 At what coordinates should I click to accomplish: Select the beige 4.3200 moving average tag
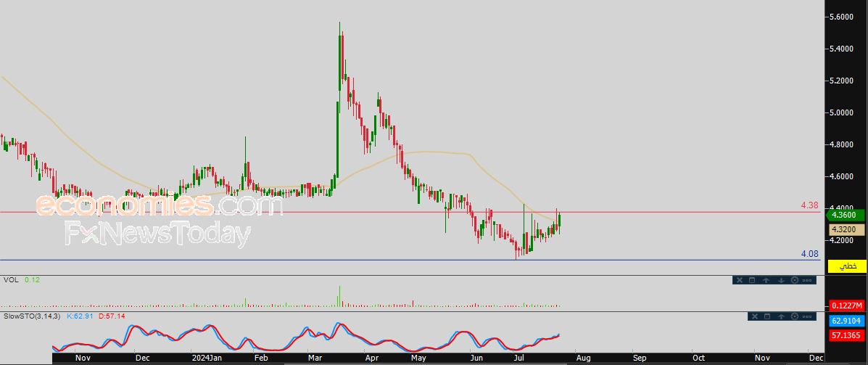846,229
